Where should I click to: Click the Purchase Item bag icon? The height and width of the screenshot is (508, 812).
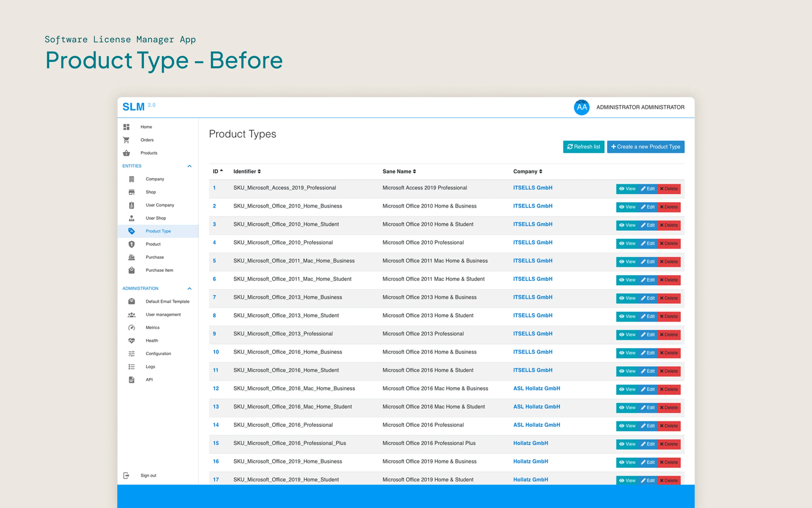coord(132,270)
